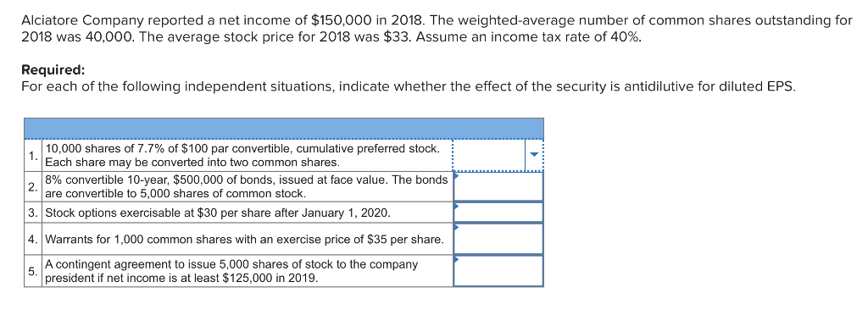Select the stock options exercisable at $30 text
The height and width of the screenshot is (315, 868).
(x=218, y=213)
